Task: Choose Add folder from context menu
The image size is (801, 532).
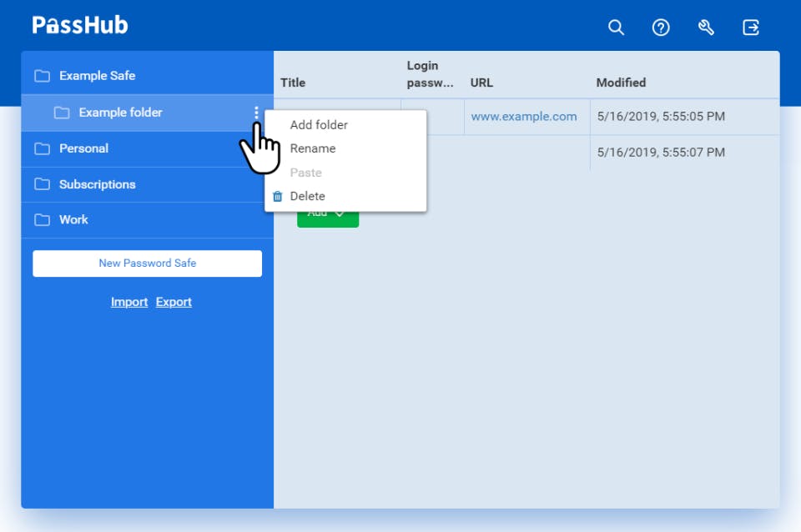Action: pyautogui.click(x=319, y=125)
